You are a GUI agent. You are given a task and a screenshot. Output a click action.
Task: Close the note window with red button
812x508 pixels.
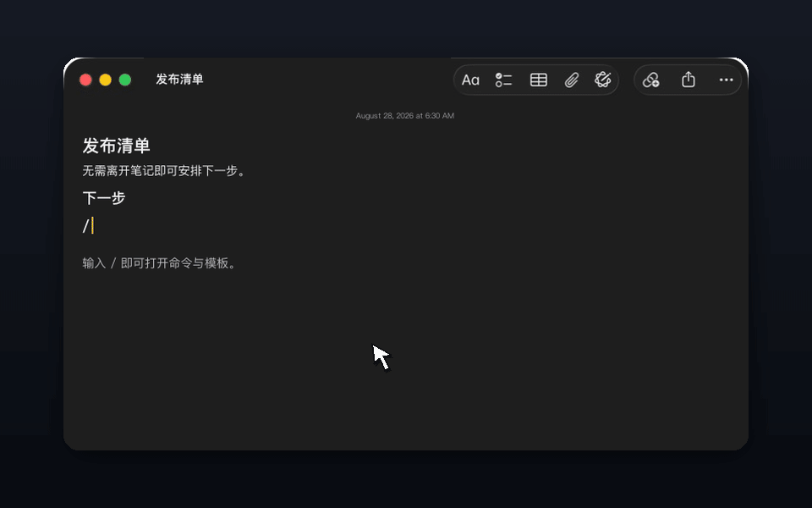85,80
